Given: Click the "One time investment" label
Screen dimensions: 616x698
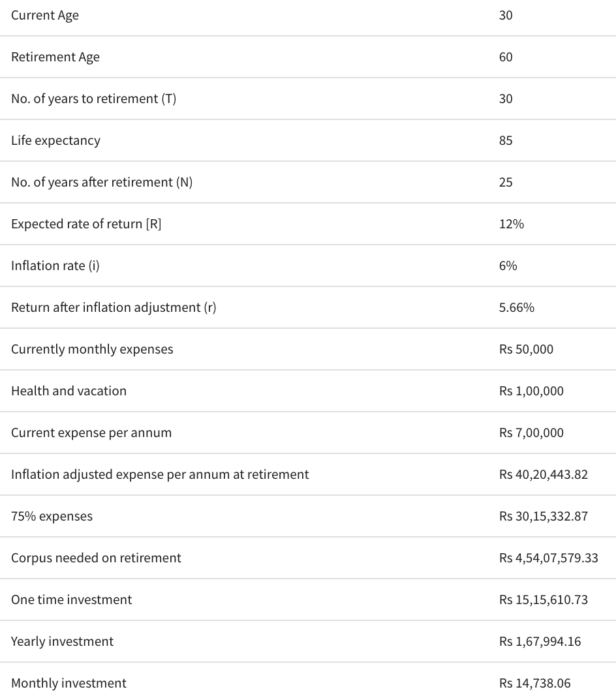Looking at the screenshot, I should point(71,600).
